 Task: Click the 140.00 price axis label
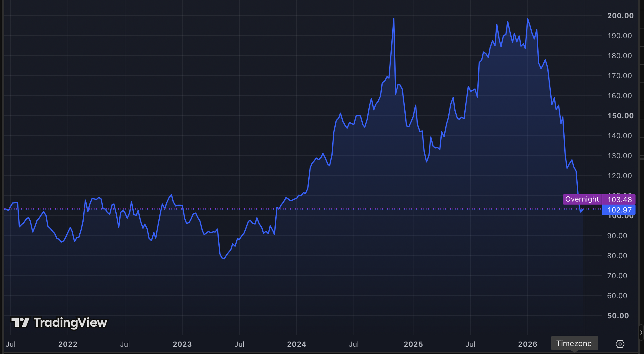620,136
